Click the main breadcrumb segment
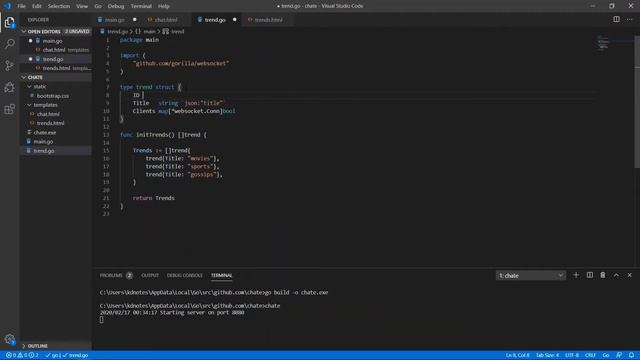Viewport: 640px width, 360px height. tap(149, 31)
